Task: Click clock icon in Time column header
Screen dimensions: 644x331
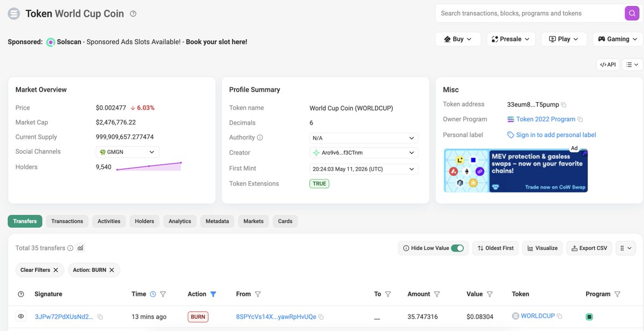Action: (x=153, y=294)
